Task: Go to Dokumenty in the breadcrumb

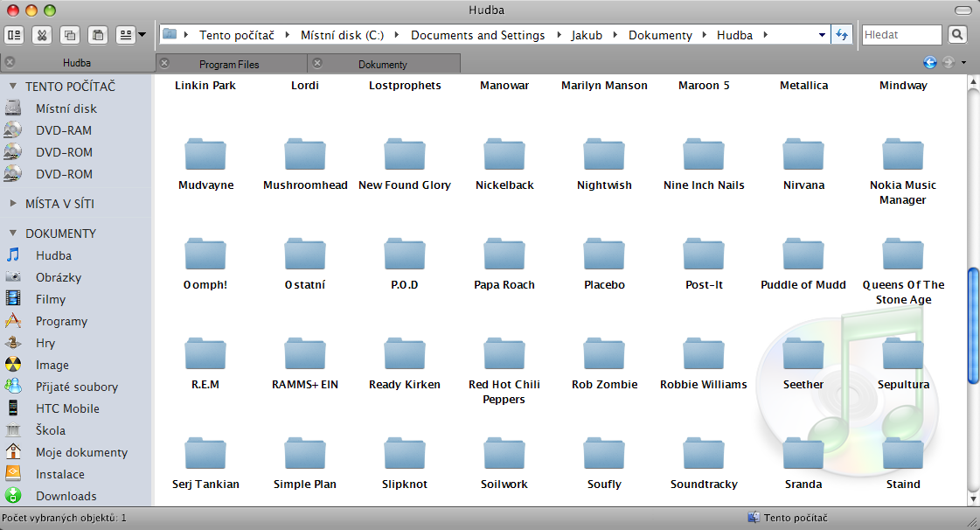Action: click(660, 35)
